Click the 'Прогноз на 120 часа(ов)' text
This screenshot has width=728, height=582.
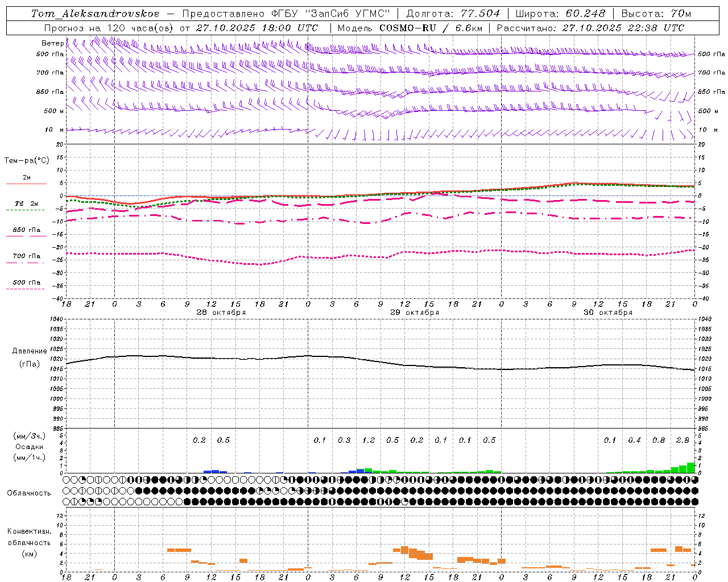(x=109, y=28)
